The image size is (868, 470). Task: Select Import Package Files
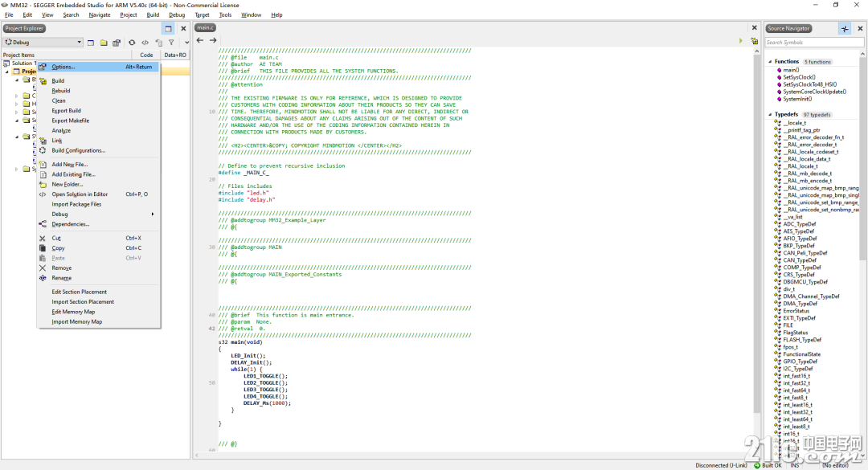click(x=76, y=204)
